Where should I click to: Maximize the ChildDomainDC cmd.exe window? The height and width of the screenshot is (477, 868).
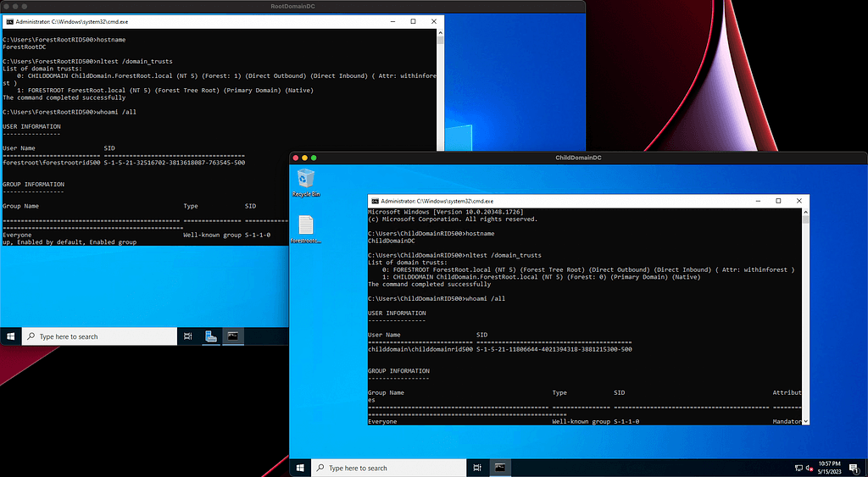click(778, 200)
